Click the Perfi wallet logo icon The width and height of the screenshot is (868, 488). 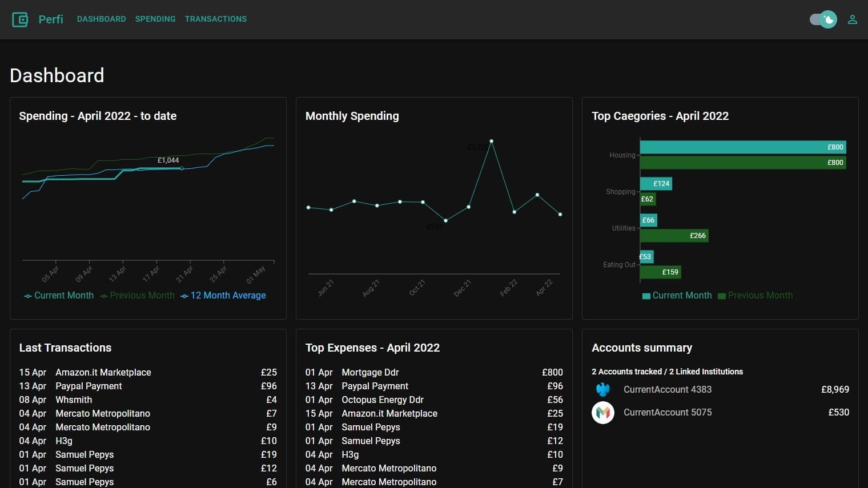[20, 19]
